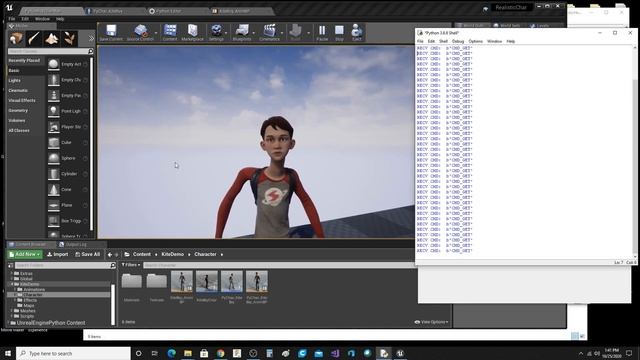Open the Marketplace toolbar button
The image size is (640, 360).
[192, 32]
